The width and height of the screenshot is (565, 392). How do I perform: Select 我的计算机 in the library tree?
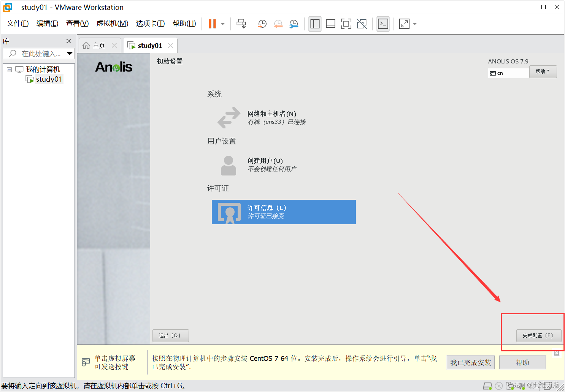(x=43, y=69)
